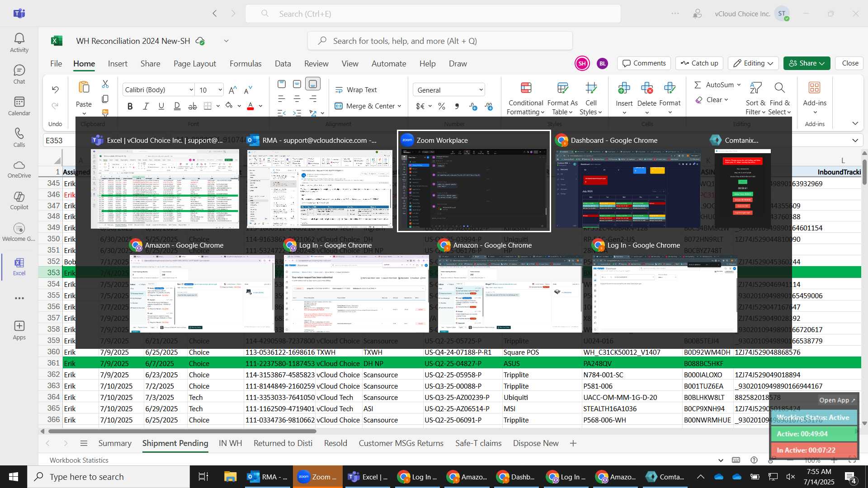Open Returned to Disti sheet tab

(283, 443)
